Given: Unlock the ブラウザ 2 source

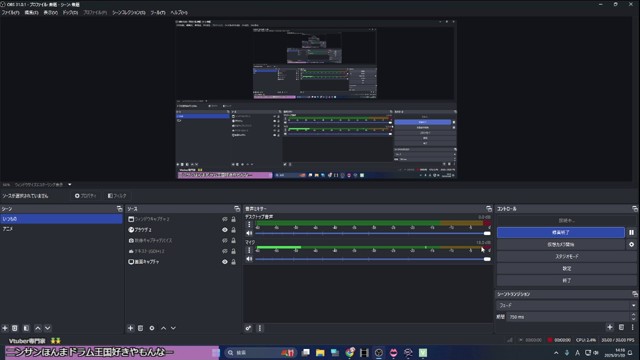Looking at the screenshot, I should pyautogui.click(x=233, y=230).
